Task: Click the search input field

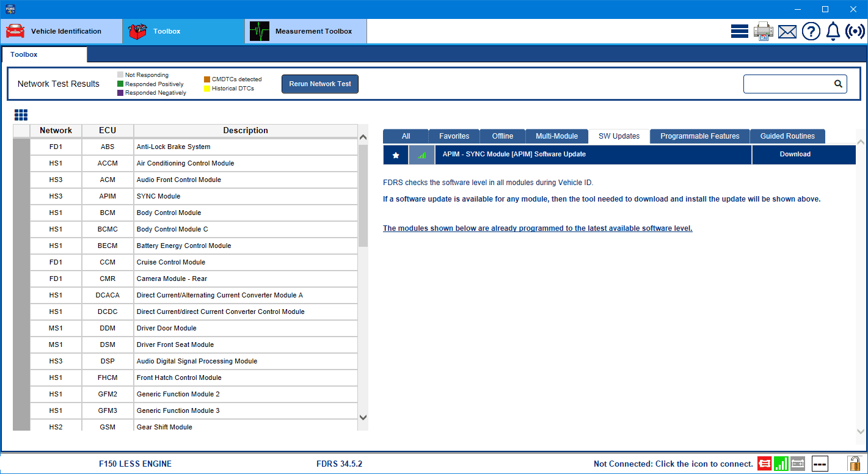Action: 788,84
